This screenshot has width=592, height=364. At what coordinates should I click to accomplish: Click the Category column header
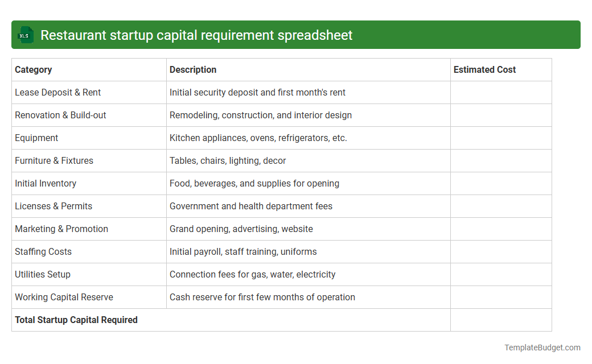tap(34, 69)
